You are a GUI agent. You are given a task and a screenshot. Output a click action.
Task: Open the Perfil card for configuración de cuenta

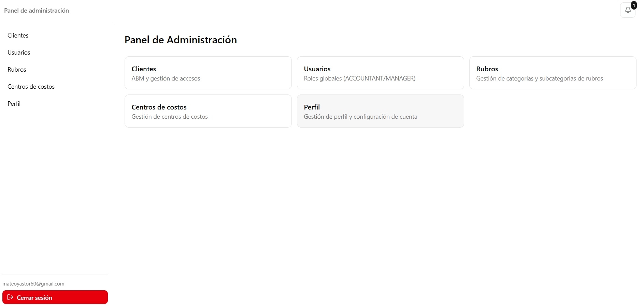(380, 111)
